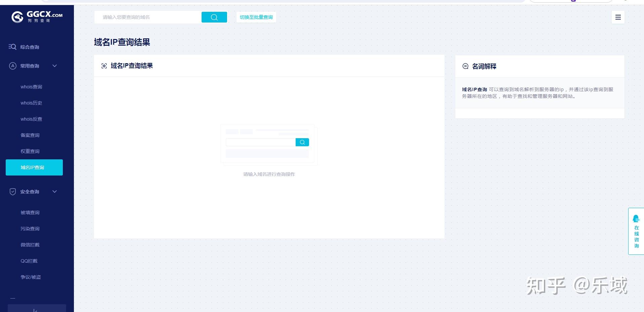Screen dimensions: 644x312
Task: Click the 域名IP查询结果 page title
Action: (122, 42)
